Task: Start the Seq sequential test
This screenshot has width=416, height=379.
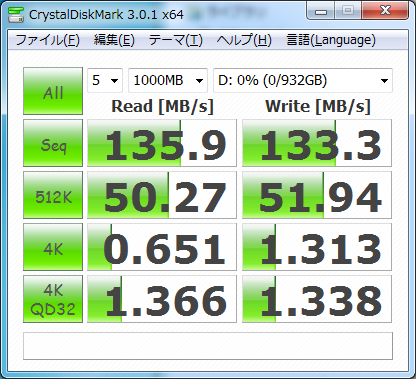Action: click(x=53, y=143)
